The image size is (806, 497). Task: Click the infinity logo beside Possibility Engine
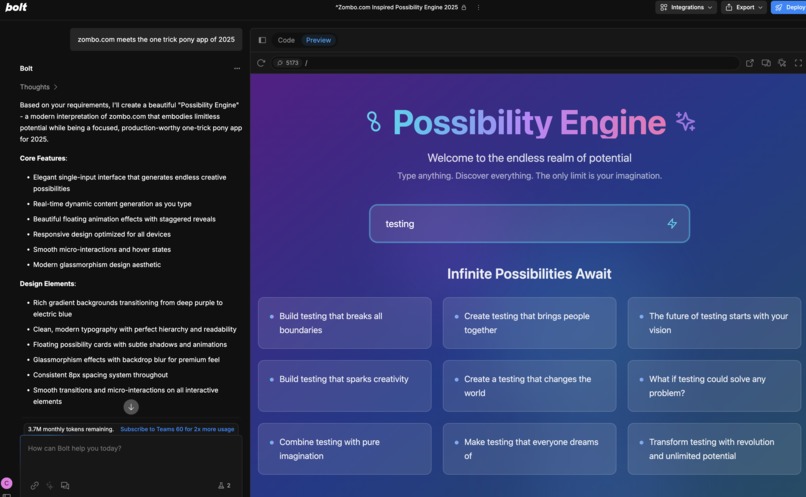(374, 122)
